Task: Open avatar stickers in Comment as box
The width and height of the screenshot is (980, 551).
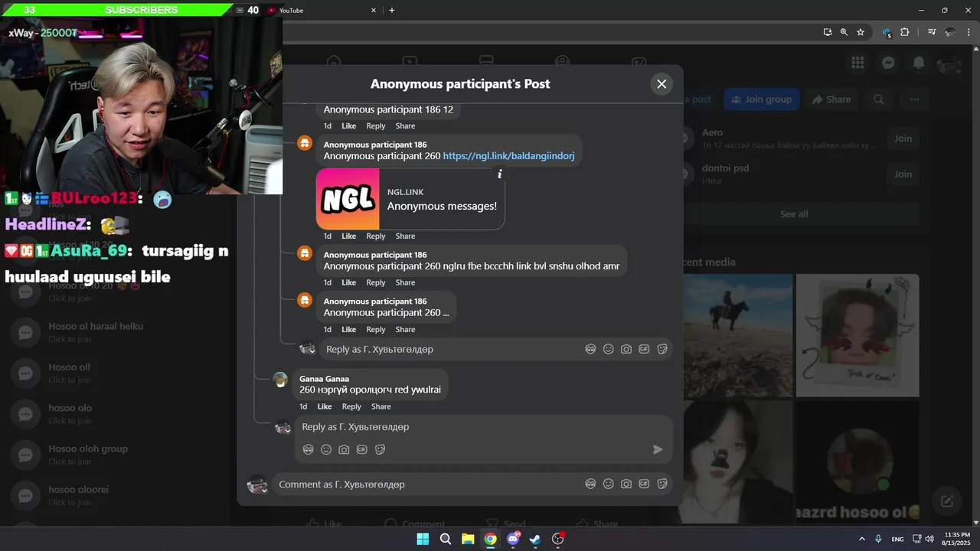Action: click(590, 484)
